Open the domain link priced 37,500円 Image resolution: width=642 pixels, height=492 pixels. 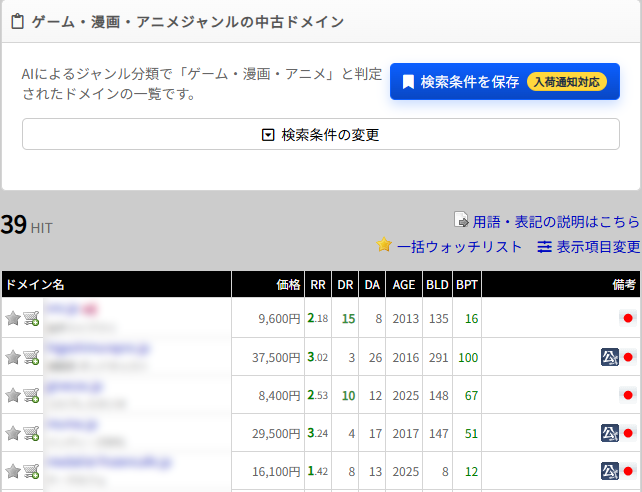click(x=97, y=348)
